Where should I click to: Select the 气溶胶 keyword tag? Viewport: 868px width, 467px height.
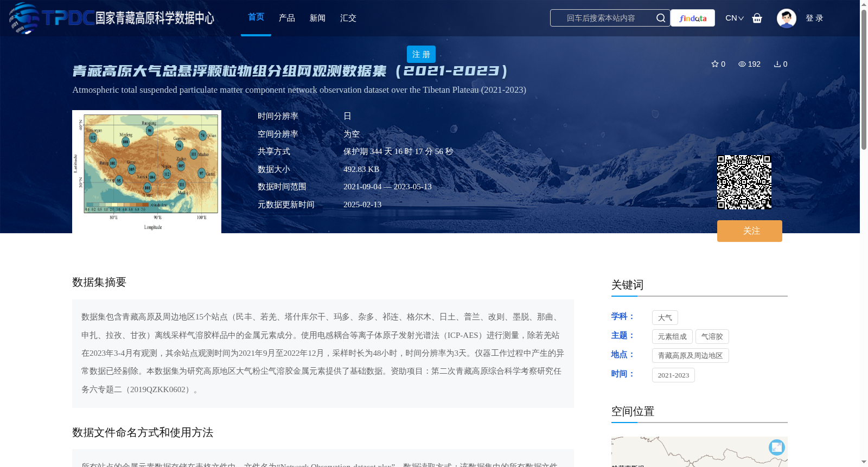712,337
